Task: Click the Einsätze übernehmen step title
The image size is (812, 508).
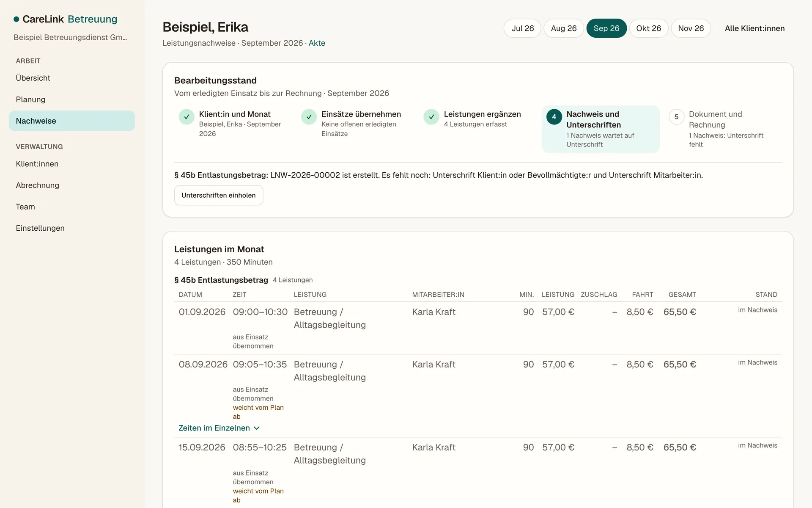Action: tap(361, 114)
